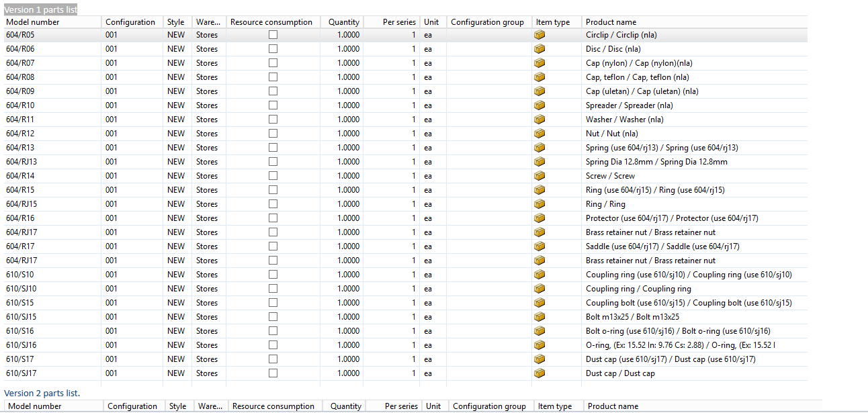The height and width of the screenshot is (413, 868).
Task: Click the Version 2 Quantity column header
Action: tap(344, 406)
